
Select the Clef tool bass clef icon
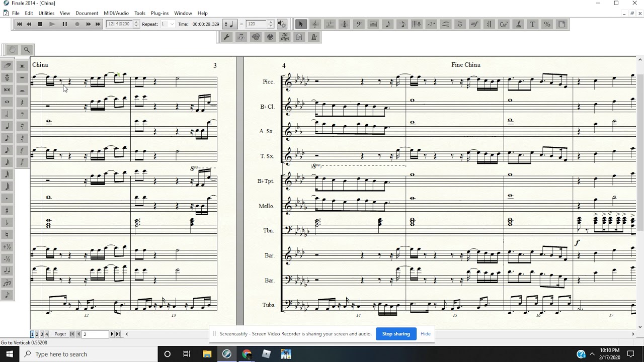[359, 24]
